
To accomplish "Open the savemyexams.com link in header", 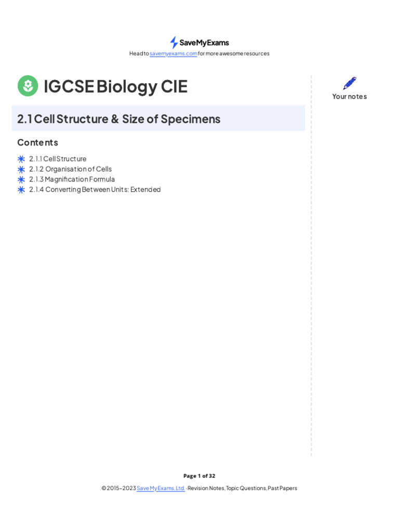I will [174, 54].
